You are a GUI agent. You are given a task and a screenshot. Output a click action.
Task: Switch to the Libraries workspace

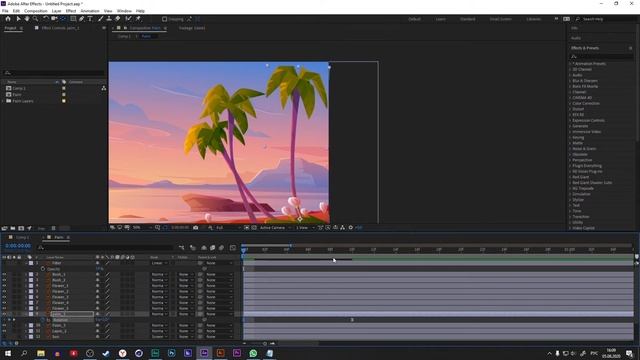point(533,19)
